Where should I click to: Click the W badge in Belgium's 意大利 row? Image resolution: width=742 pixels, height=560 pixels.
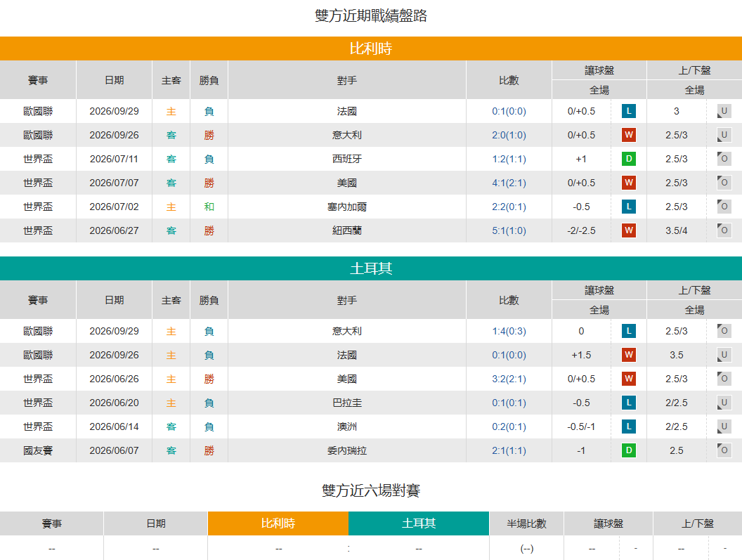tap(628, 135)
